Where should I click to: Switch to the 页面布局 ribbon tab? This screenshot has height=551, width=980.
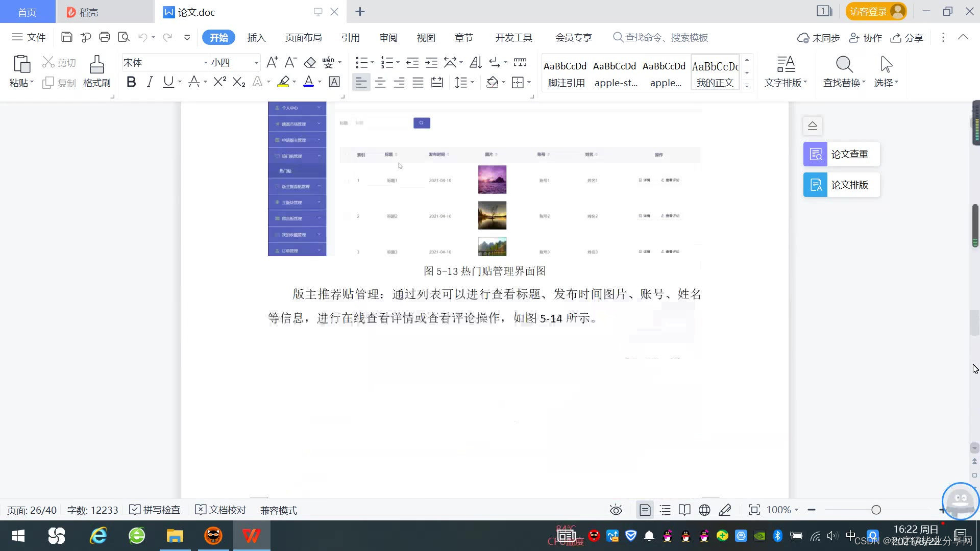[303, 37]
